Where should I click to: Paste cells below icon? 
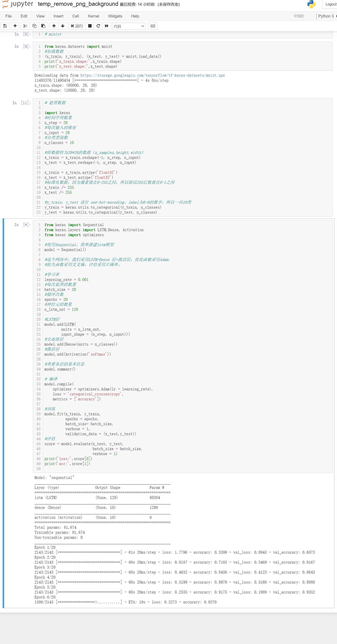(x=43, y=26)
